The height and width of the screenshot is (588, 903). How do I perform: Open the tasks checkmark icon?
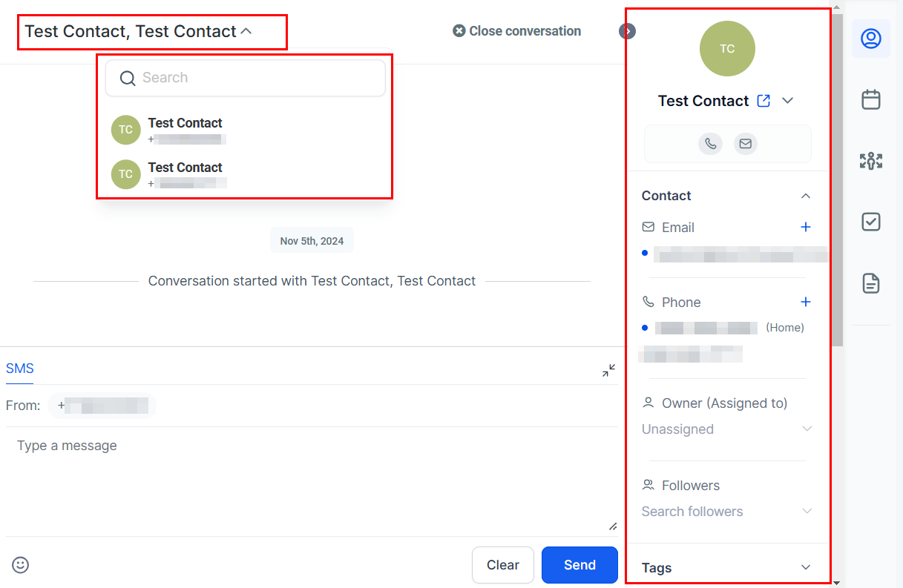pyautogui.click(x=870, y=222)
